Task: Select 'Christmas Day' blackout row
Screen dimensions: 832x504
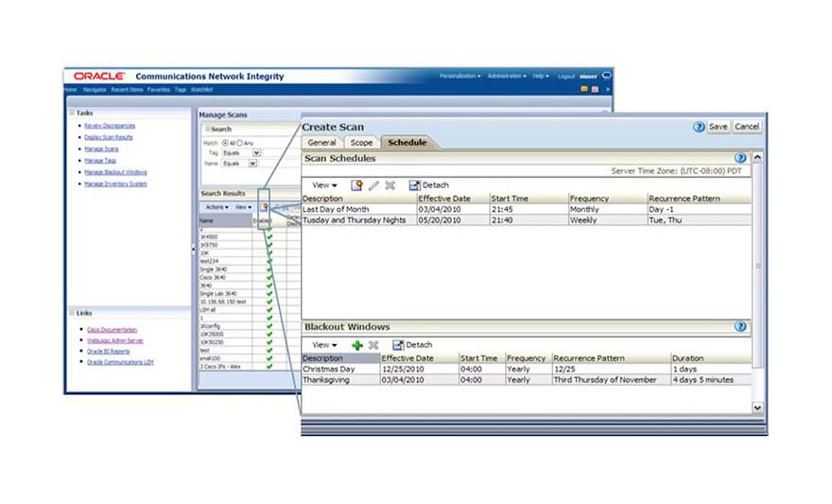Action: 527,369
